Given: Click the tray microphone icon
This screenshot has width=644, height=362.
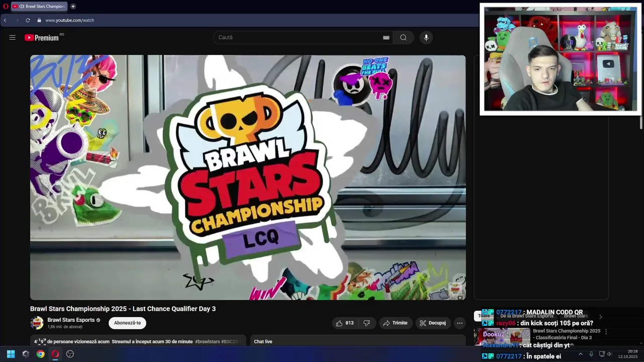Looking at the screenshot, I should pyautogui.click(x=591, y=354).
